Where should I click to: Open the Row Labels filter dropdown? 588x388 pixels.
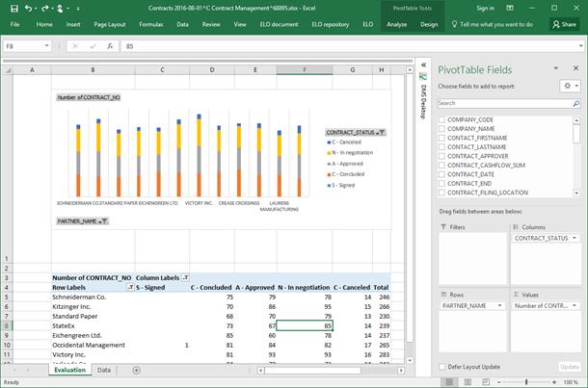(130, 287)
